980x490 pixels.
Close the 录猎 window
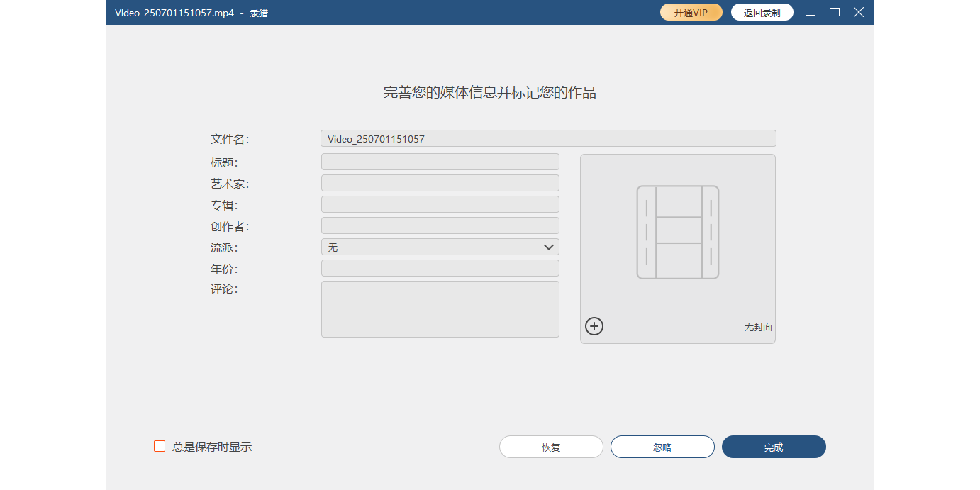click(x=859, y=12)
